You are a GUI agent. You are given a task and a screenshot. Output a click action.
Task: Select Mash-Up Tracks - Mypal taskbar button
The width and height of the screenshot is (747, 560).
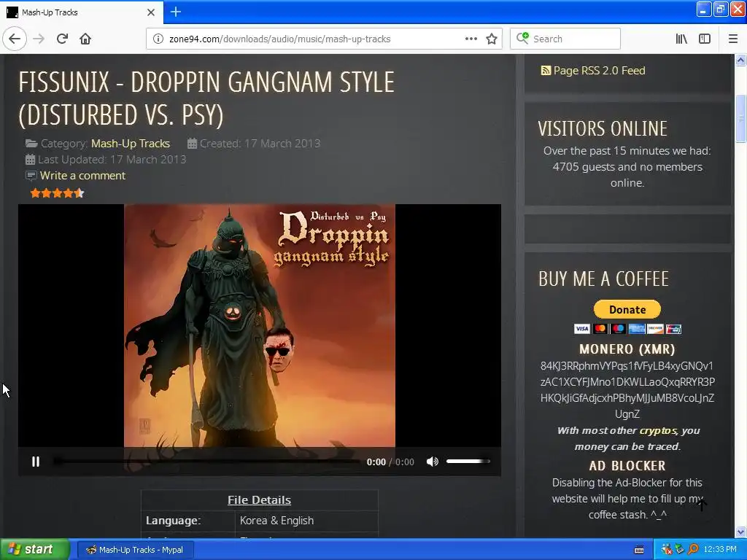135,550
